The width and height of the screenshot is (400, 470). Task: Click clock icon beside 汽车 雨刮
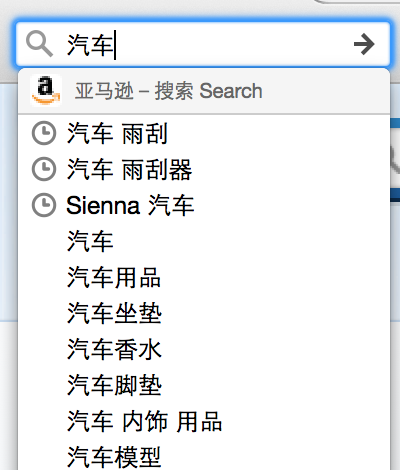(44, 133)
